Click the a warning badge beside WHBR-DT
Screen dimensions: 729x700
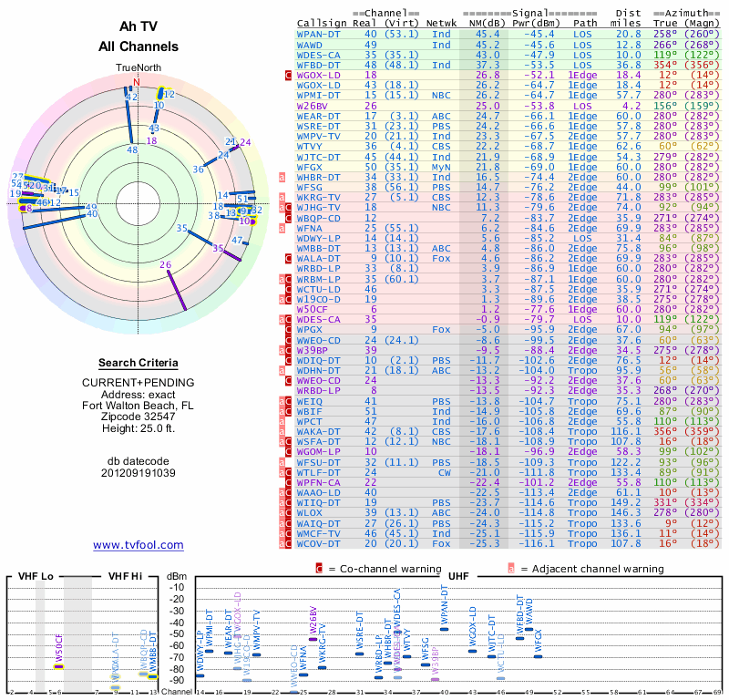(282, 177)
